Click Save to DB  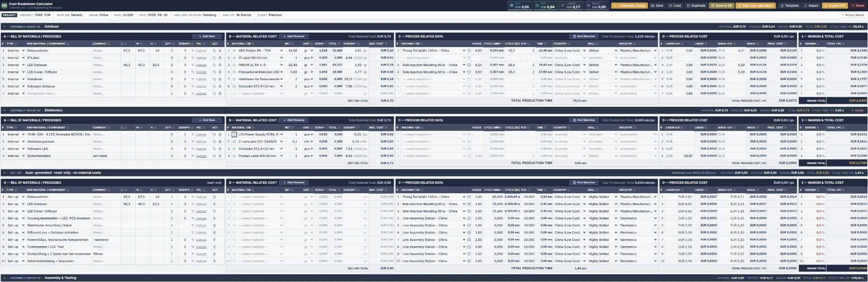click(721, 6)
